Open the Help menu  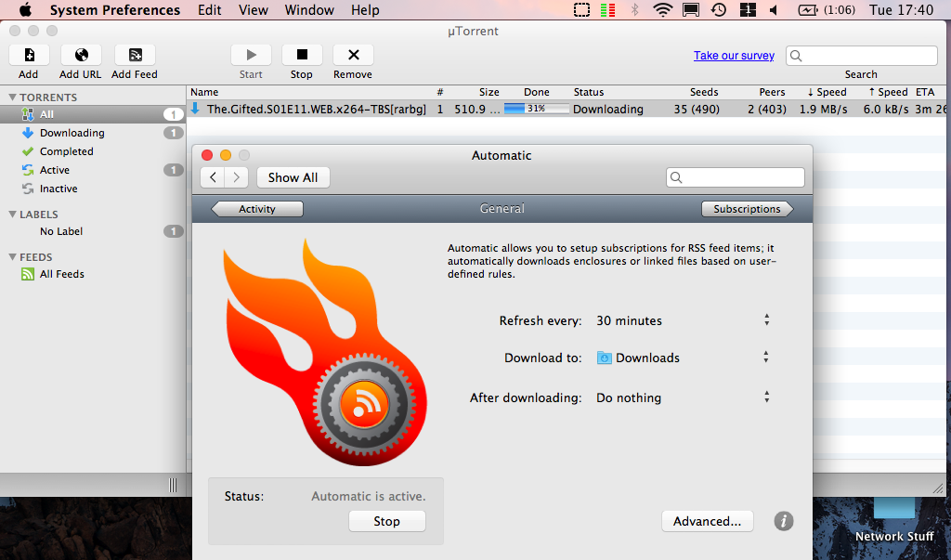365,9
